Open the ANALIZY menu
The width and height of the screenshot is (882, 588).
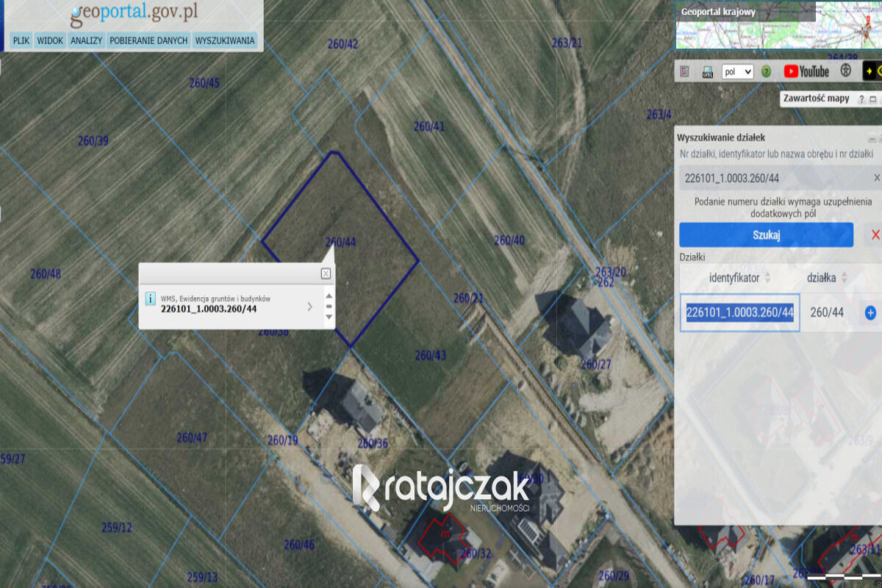(86, 40)
